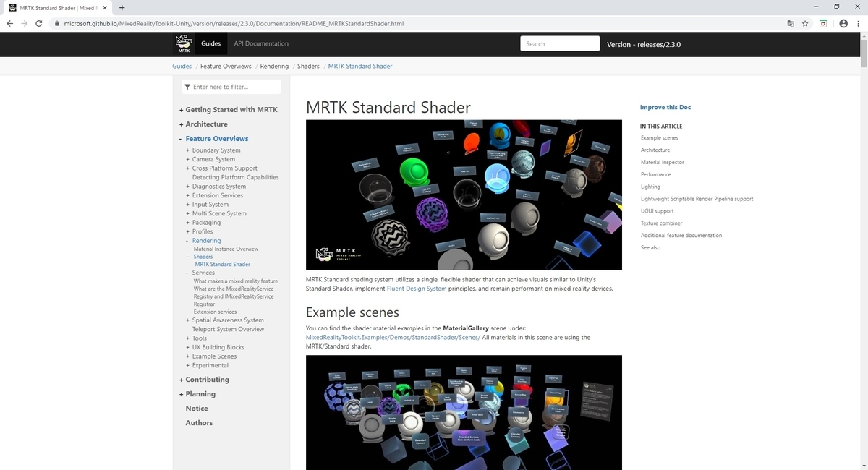The image size is (868, 470).
Task: Click Guides breadcrumb link
Action: pos(182,66)
